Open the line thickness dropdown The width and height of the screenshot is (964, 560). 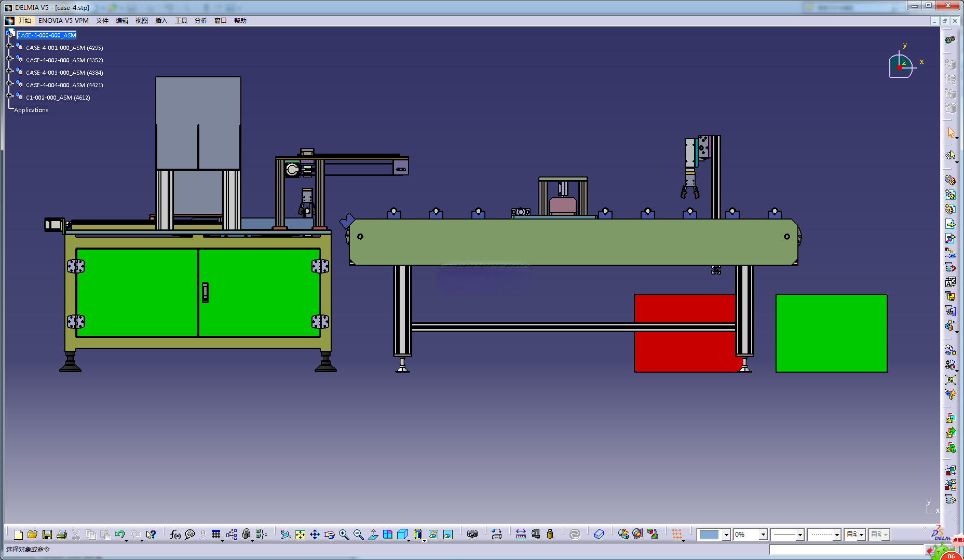tap(800, 535)
